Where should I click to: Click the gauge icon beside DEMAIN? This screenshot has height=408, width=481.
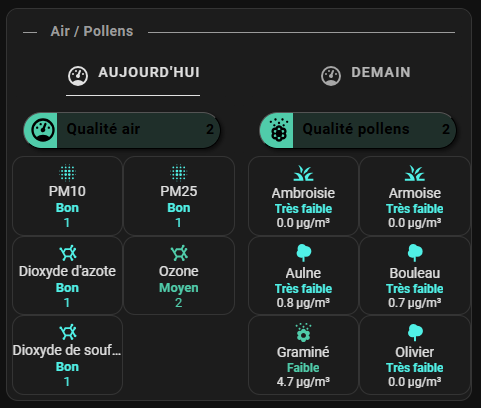(331, 76)
